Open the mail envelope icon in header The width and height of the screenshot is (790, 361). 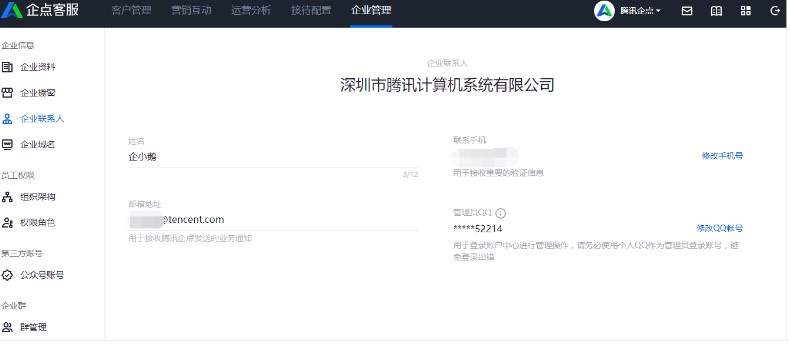click(687, 11)
